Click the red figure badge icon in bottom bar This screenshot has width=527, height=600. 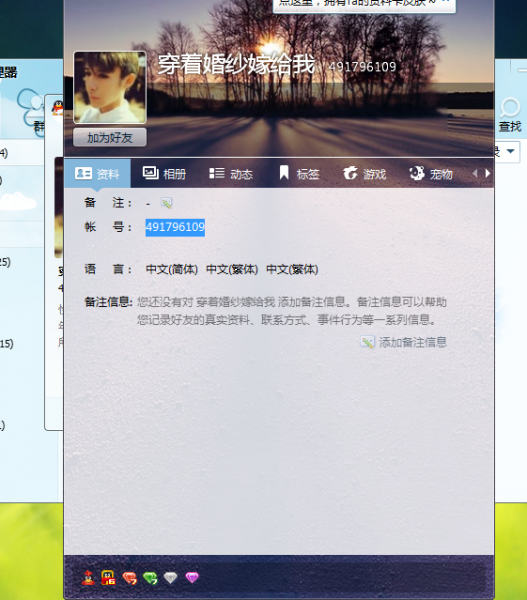coord(88,577)
